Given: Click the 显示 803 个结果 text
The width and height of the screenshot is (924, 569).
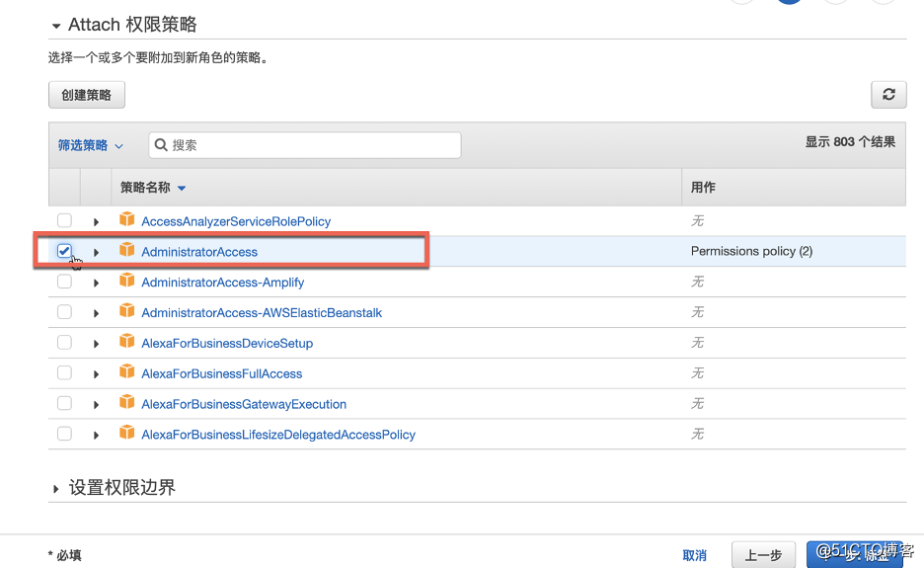Looking at the screenshot, I should coord(850,142).
